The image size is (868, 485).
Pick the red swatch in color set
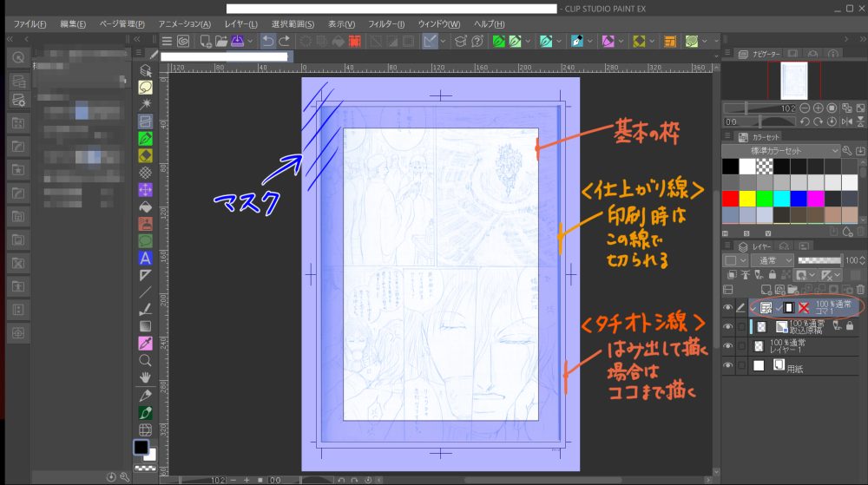(x=730, y=198)
